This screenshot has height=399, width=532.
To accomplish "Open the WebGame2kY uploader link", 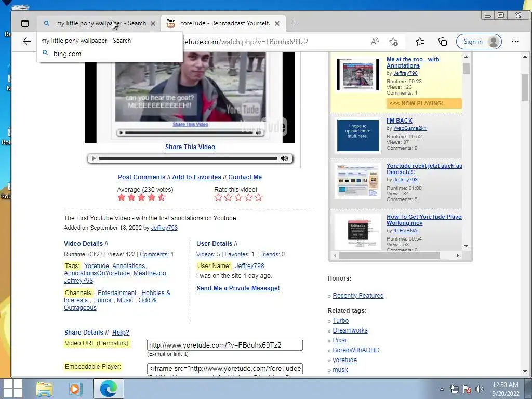I will [410, 128].
